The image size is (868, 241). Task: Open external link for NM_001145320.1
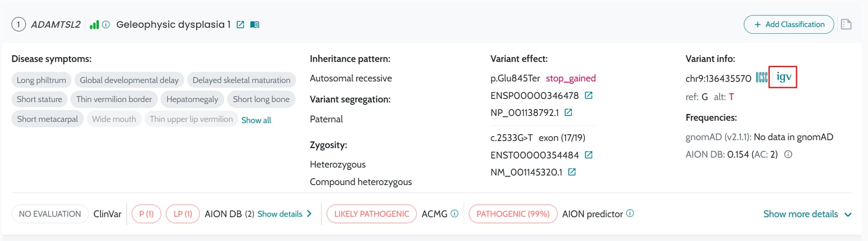pos(572,172)
